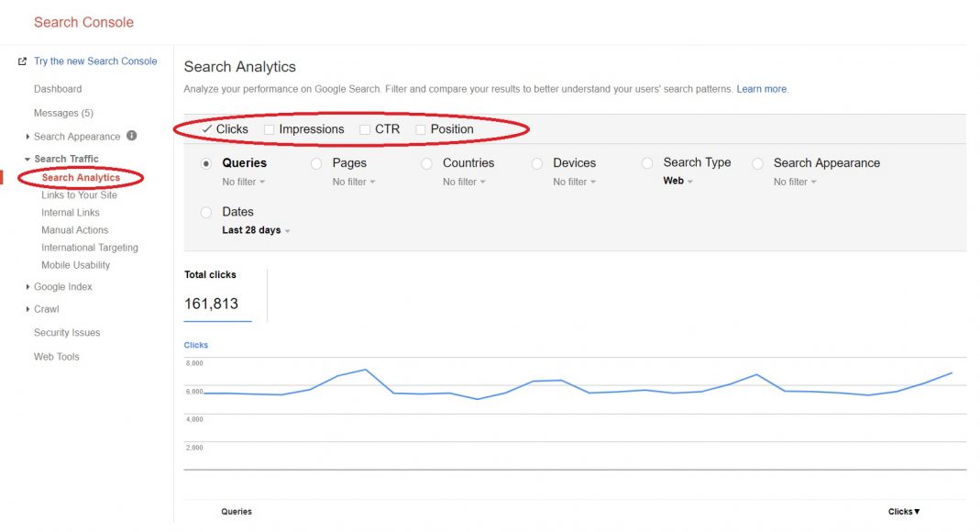Uncheck the Clicks metric
Screen dimensions: 980x532
(x=207, y=129)
